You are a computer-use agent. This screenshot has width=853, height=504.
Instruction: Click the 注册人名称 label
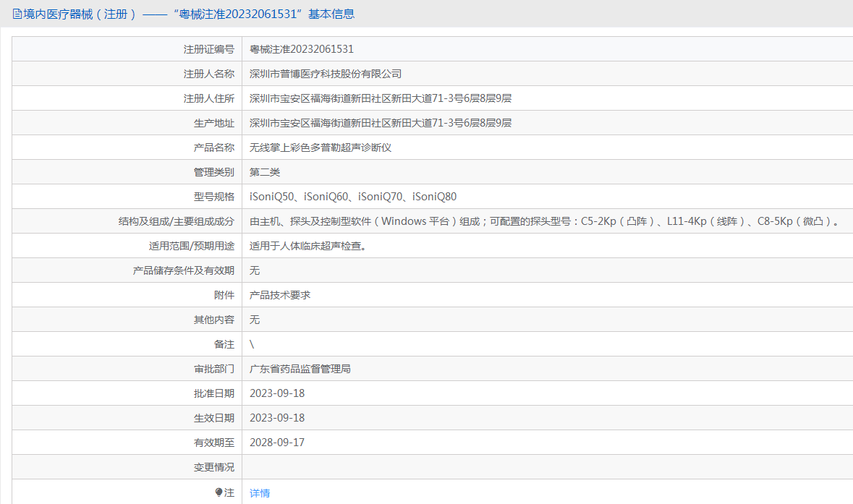[x=209, y=74]
